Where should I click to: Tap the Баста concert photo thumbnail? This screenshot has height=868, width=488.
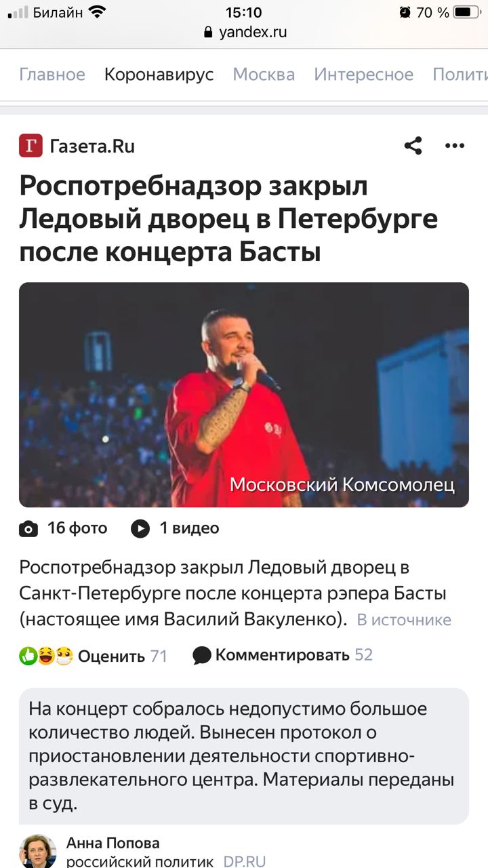click(244, 395)
